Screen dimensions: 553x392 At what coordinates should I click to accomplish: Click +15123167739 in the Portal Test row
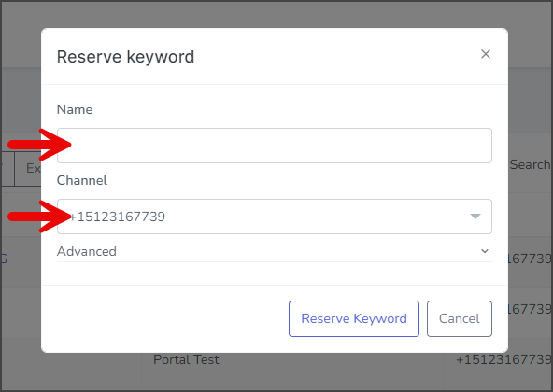tap(503, 359)
